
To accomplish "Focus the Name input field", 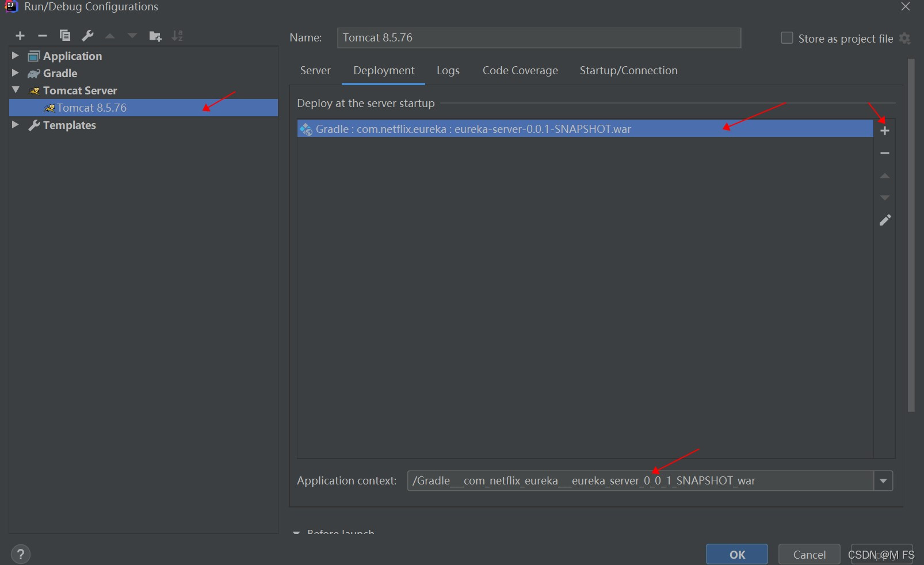I will pyautogui.click(x=539, y=38).
